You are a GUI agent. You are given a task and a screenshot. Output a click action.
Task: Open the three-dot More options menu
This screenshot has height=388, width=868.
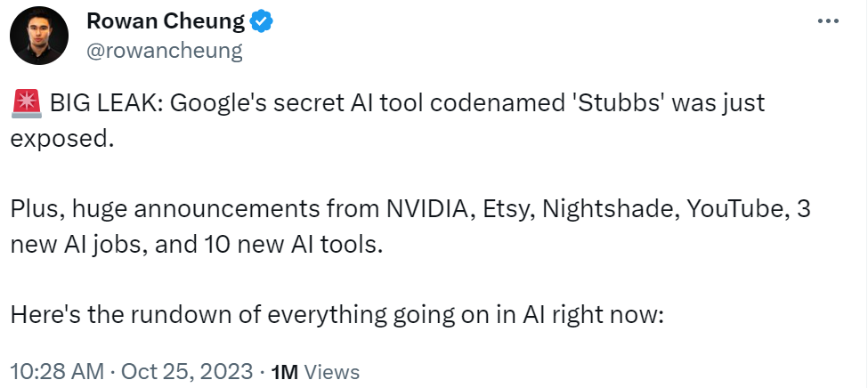[828, 21]
